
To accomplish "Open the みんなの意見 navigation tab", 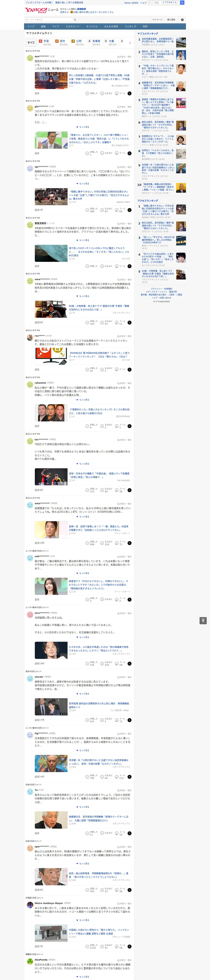I will click(111, 27).
